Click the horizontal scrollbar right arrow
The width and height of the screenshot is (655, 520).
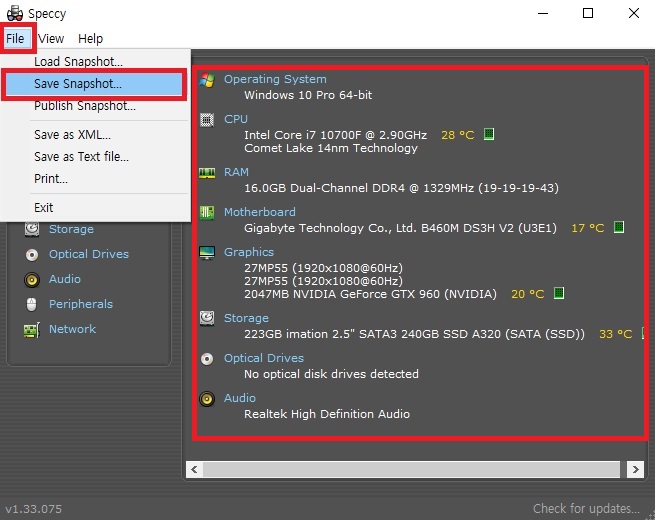pyautogui.click(x=635, y=469)
